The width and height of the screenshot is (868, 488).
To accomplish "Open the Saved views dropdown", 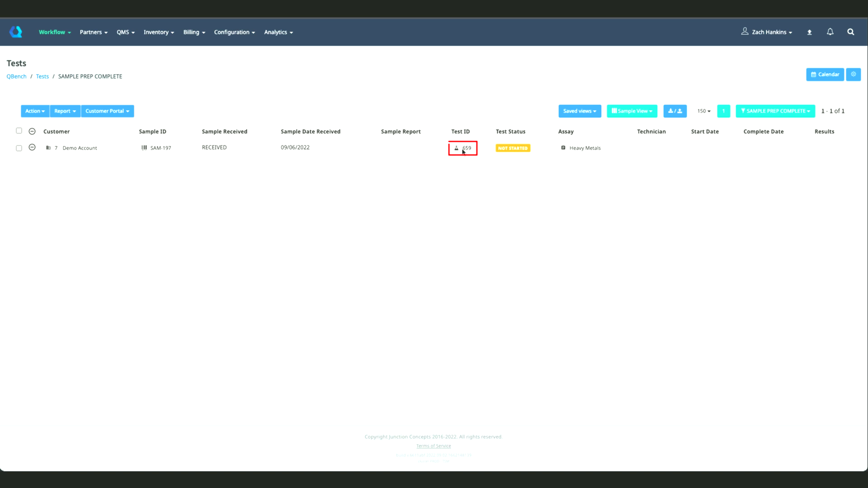I will click(x=579, y=111).
